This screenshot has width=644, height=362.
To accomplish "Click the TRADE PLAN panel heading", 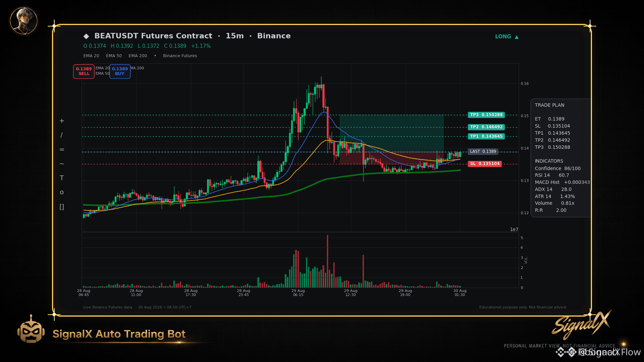I will (550, 105).
